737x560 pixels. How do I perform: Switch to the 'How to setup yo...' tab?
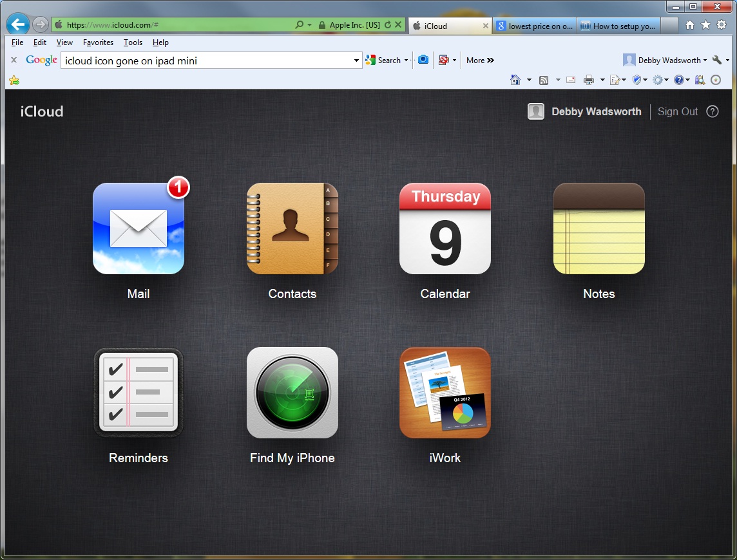pyautogui.click(x=619, y=26)
